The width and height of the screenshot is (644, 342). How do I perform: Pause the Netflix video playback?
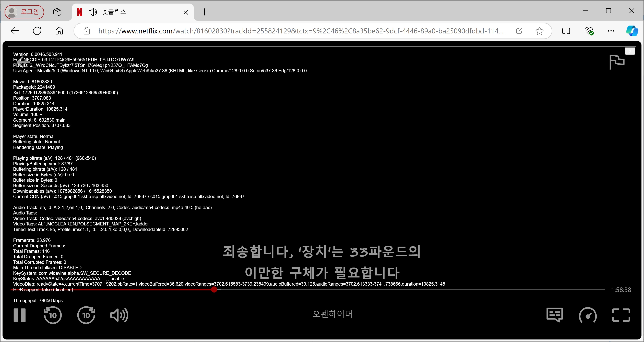click(19, 315)
